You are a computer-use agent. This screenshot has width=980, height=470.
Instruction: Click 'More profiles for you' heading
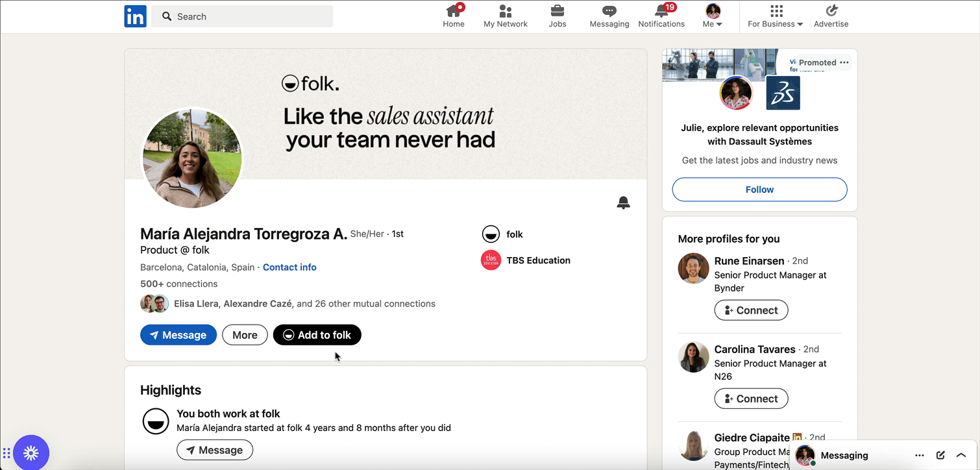tap(729, 239)
